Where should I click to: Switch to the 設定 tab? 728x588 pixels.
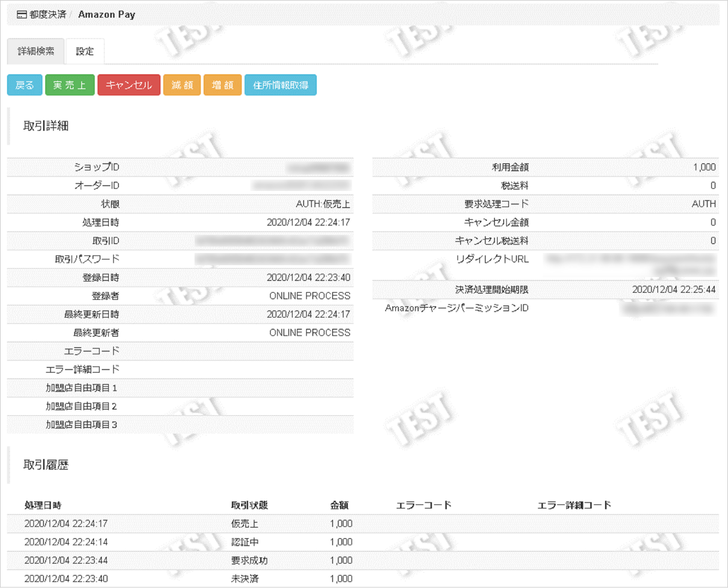pyautogui.click(x=84, y=51)
